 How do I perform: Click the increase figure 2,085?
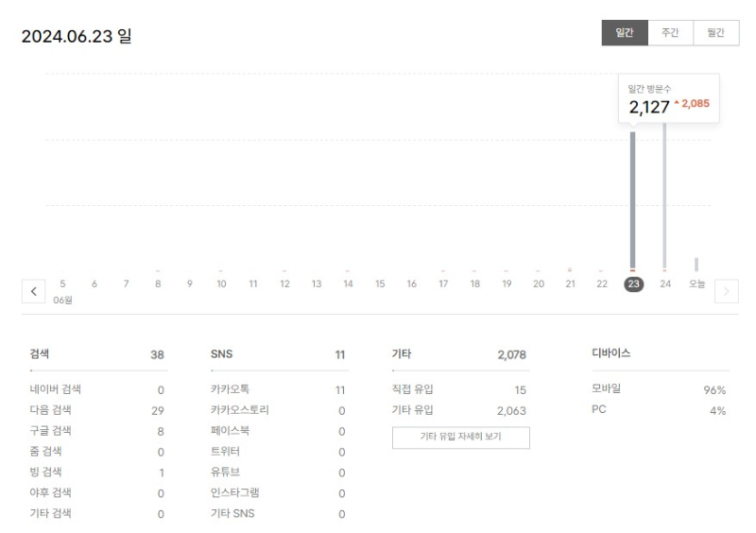696,104
